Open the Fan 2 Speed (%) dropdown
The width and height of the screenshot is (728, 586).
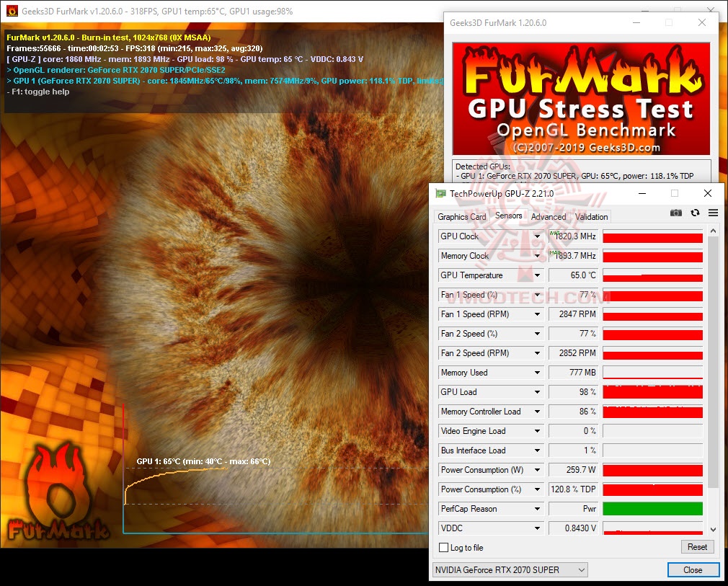[x=537, y=334]
